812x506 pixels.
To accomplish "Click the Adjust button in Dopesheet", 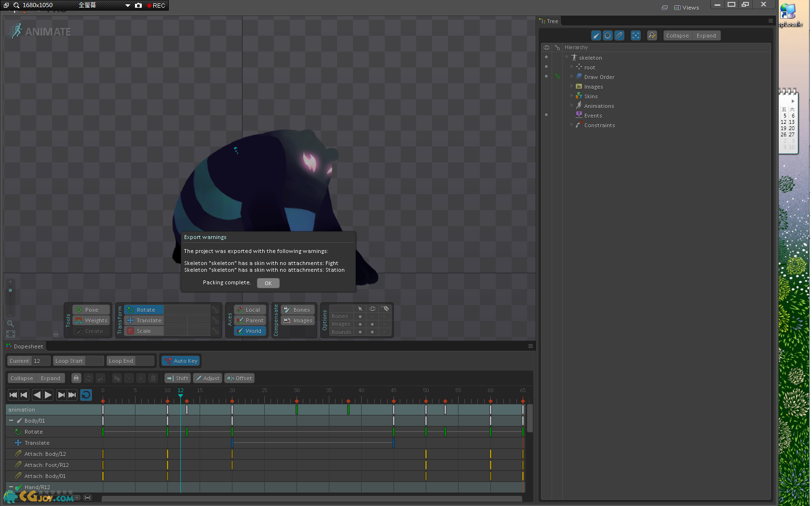I will coord(208,378).
